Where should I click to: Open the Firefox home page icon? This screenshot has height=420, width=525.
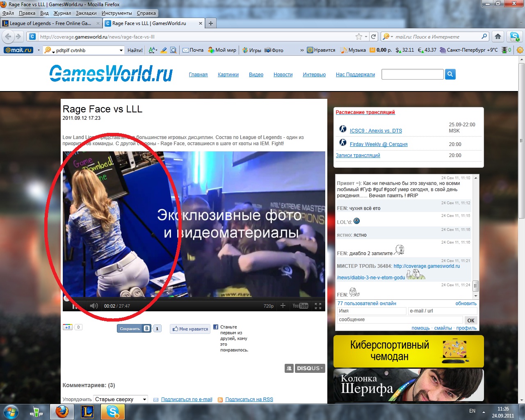tap(498, 37)
